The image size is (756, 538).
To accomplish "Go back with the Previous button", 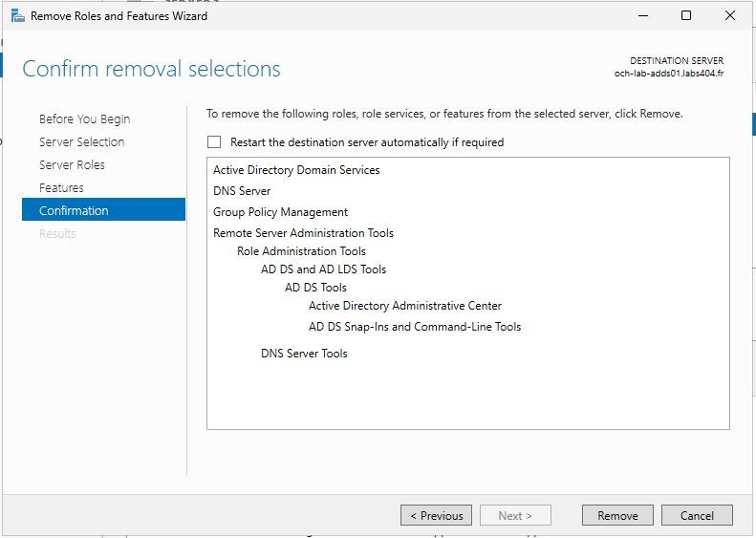I will [437, 515].
